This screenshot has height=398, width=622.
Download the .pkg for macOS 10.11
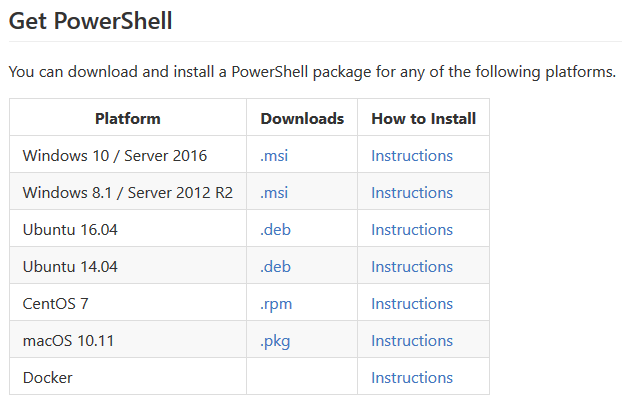[275, 340]
